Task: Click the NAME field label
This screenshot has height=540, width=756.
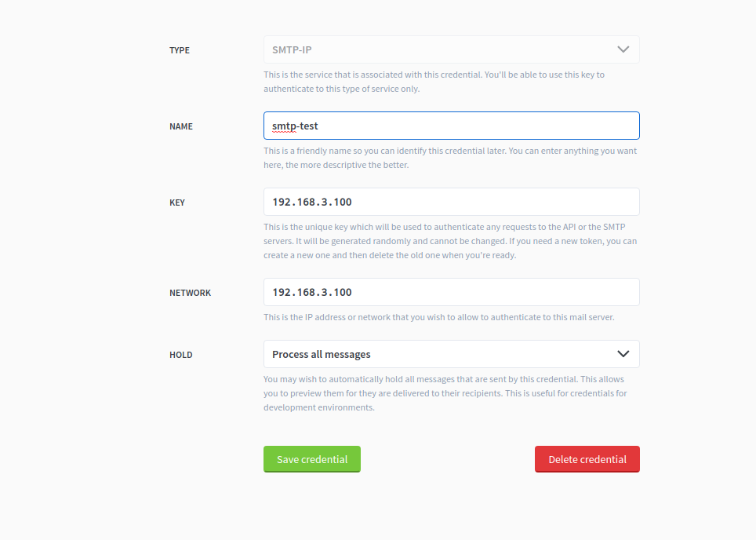Action: [x=181, y=126]
